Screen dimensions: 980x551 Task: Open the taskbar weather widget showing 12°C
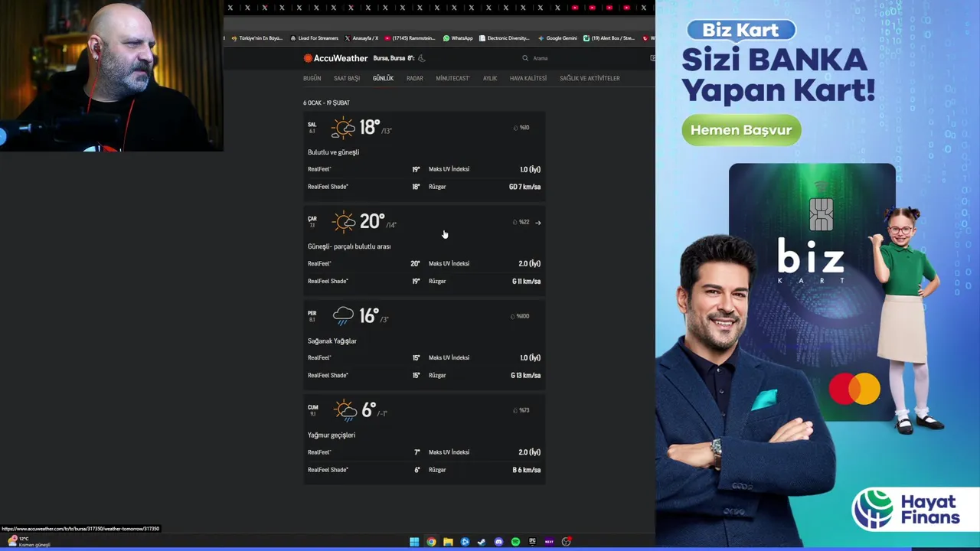(28, 541)
